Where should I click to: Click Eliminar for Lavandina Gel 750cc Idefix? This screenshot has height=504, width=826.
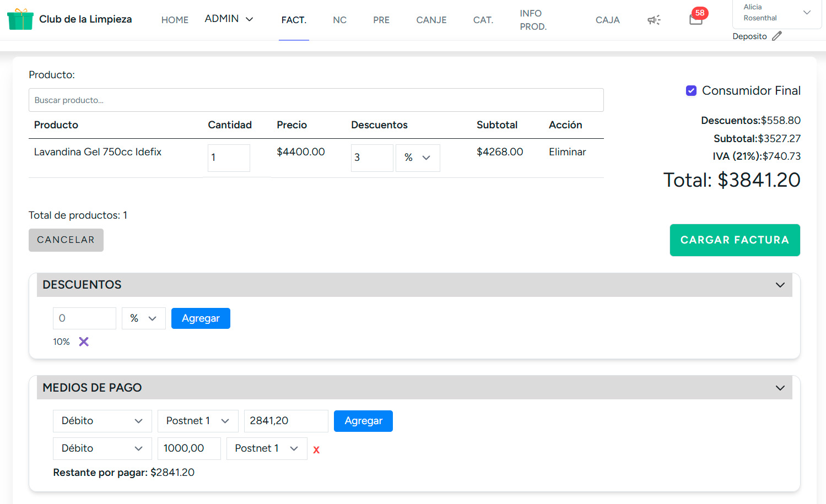(x=567, y=152)
